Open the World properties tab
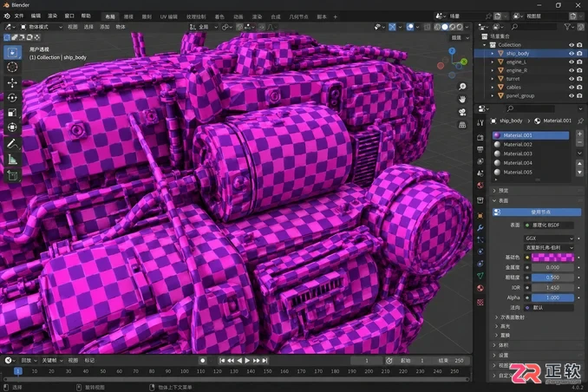 [x=480, y=186]
